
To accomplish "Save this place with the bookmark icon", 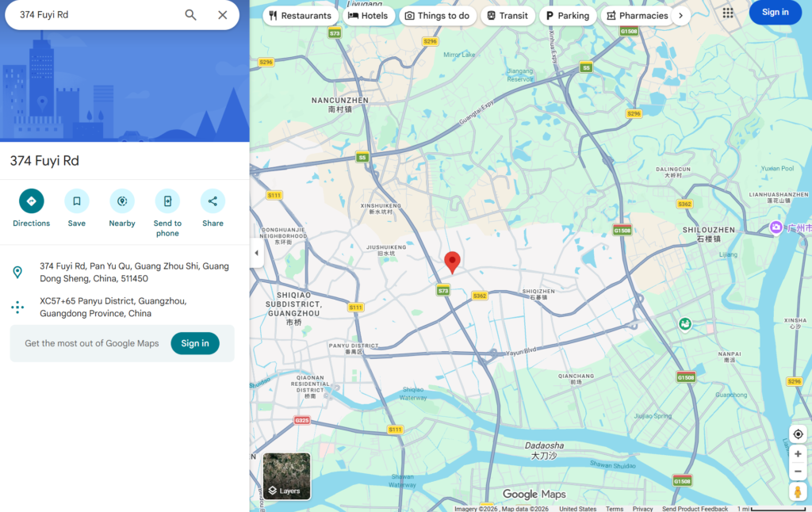I will click(77, 201).
